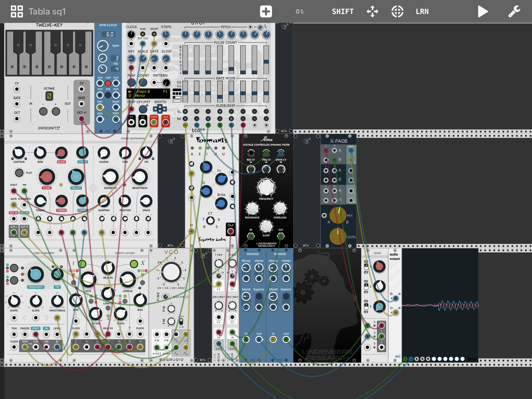Click the DEJA VU knob on random sampler
The width and height of the screenshot is (532, 399).
(108, 268)
